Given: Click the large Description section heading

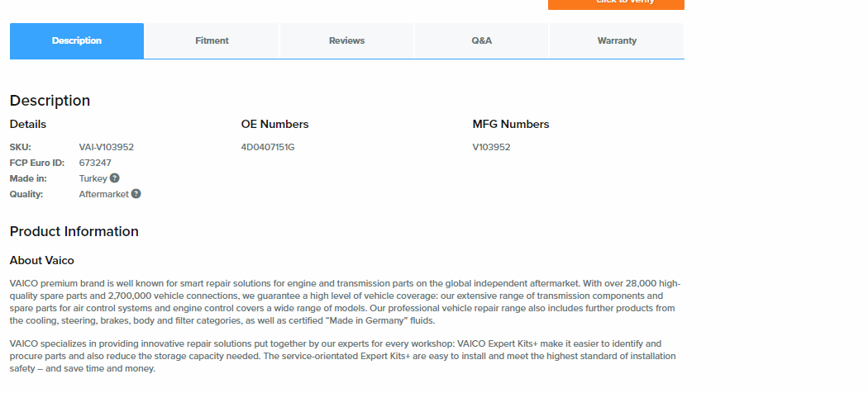Looking at the screenshot, I should click(x=50, y=101).
